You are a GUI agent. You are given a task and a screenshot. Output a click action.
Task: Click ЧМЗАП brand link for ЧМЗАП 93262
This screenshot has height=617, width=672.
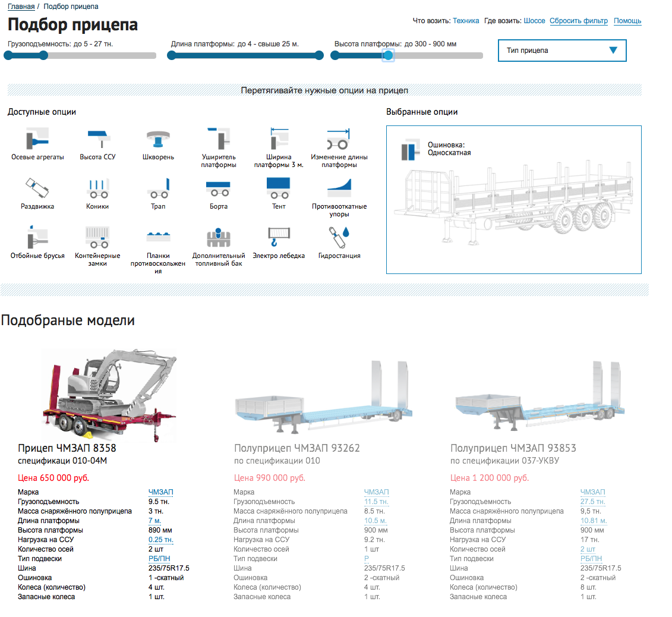pos(377,492)
